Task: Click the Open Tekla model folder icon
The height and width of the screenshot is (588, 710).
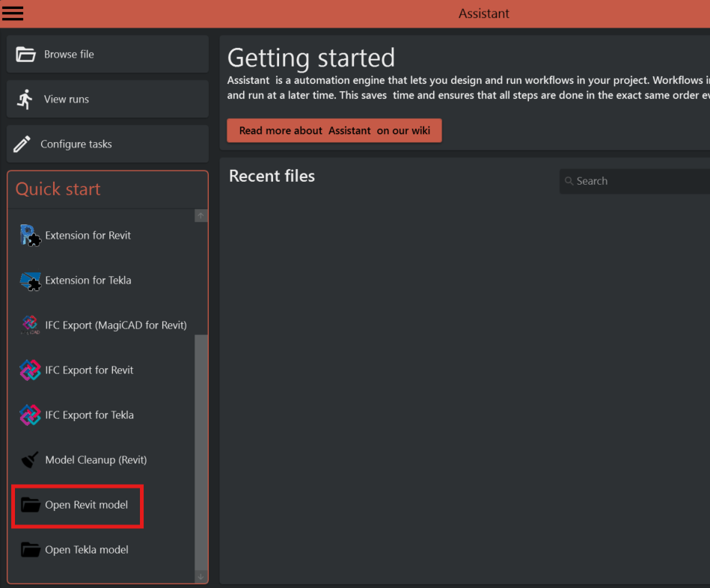Action: [30, 550]
